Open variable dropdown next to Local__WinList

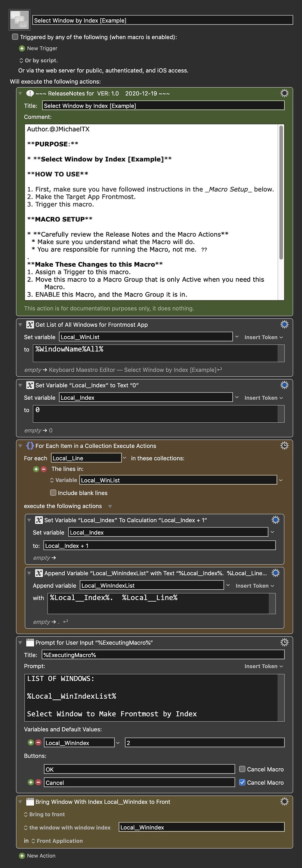click(x=237, y=337)
